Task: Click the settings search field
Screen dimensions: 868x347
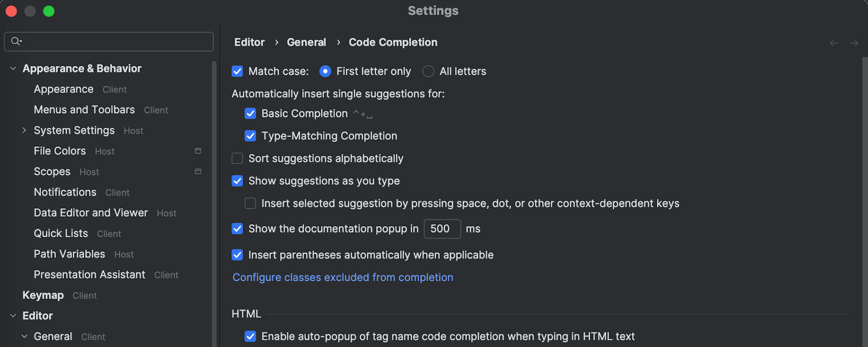Action: pyautogui.click(x=116, y=41)
